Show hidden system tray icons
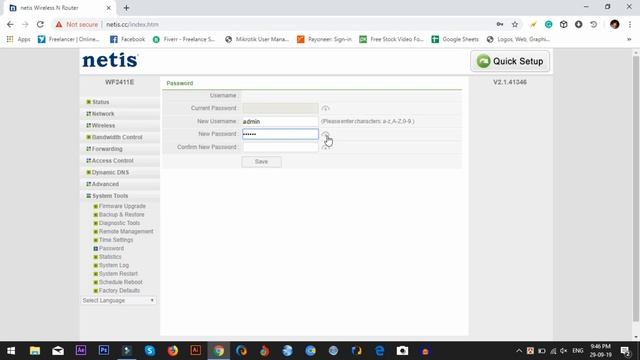This screenshot has height=360, width=640. 518,351
